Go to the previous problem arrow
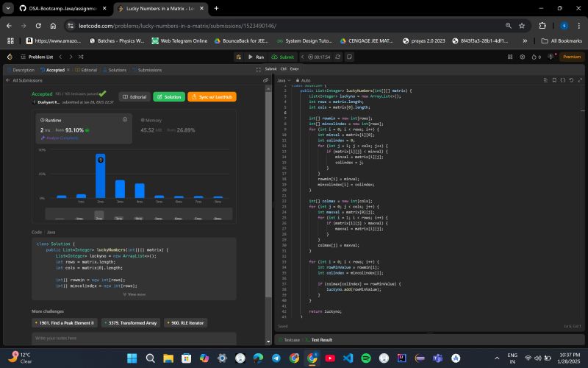The height and width of the screenshot is (368, 588). tap(60, 57)
